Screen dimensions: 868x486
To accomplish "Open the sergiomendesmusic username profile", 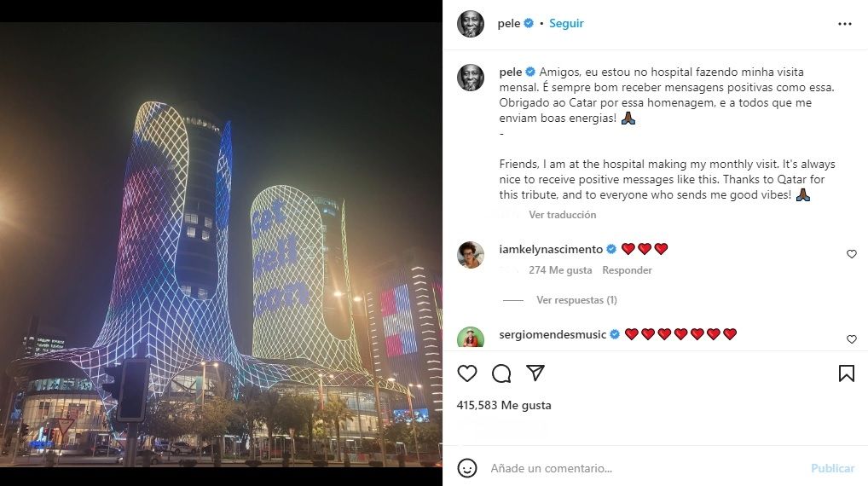I will pyautogui.click(x=553, y=334).
